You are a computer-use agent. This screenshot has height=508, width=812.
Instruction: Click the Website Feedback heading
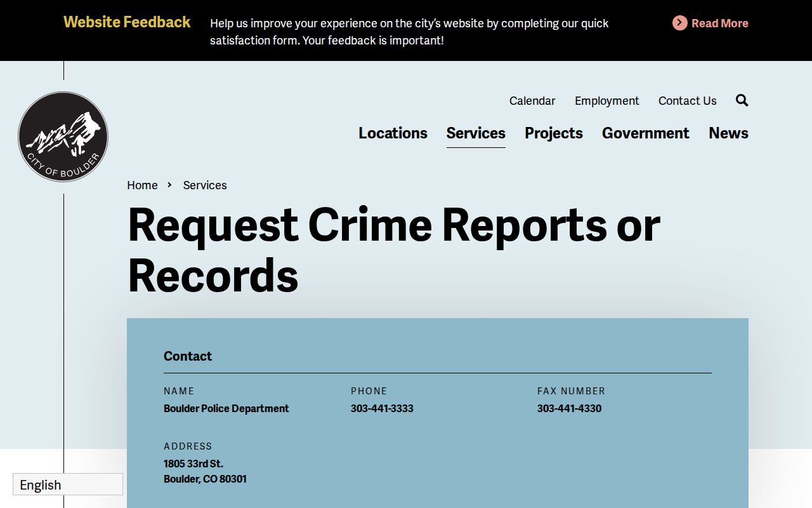click(127, 22)
